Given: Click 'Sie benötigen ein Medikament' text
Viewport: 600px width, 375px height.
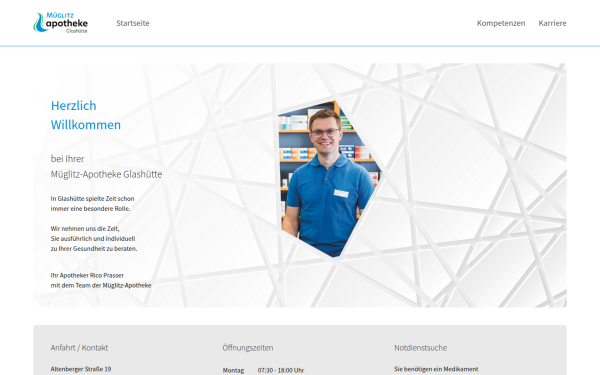Looking at the screenshot, I should (x=436, y=369).
